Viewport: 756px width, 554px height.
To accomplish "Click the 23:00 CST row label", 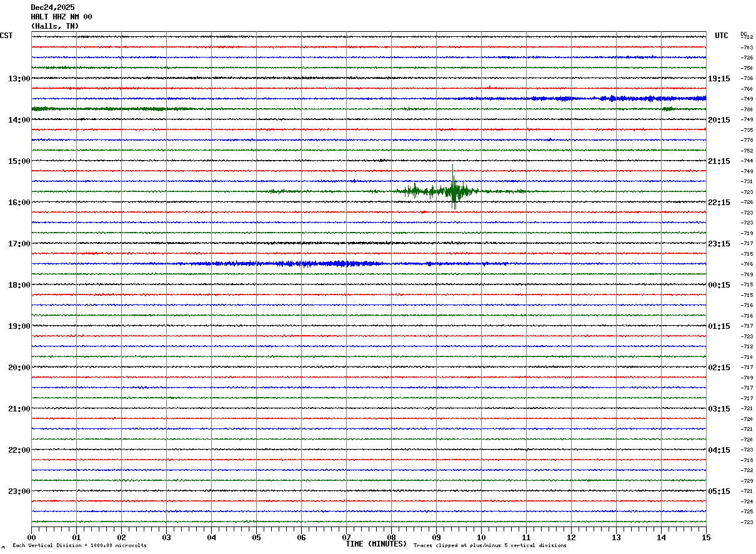I will coord(19,491).
